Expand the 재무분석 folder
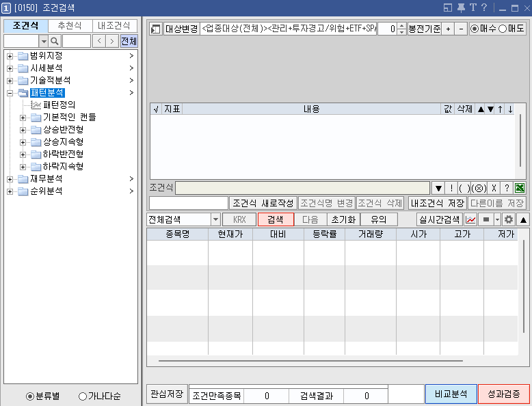 [10, 179]
